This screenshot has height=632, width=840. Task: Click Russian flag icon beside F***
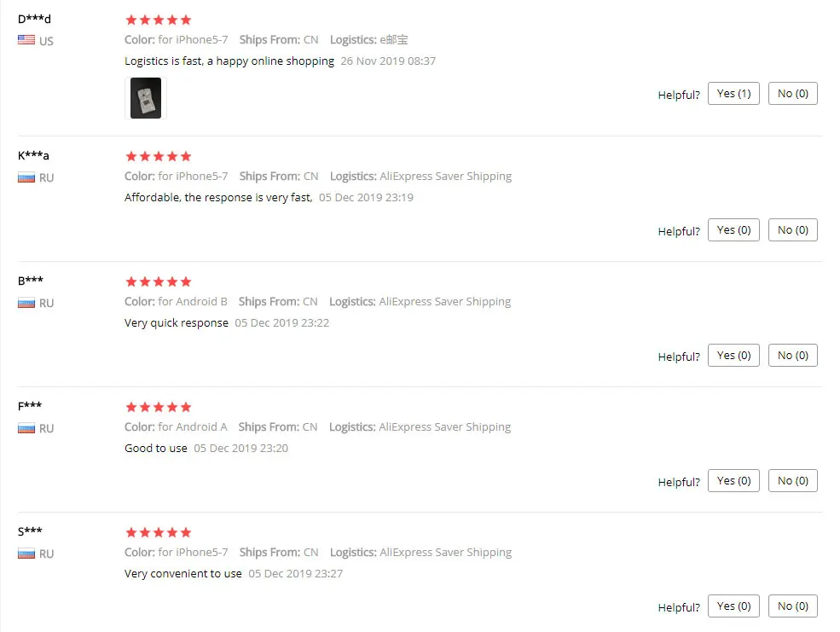click(26, 428)
